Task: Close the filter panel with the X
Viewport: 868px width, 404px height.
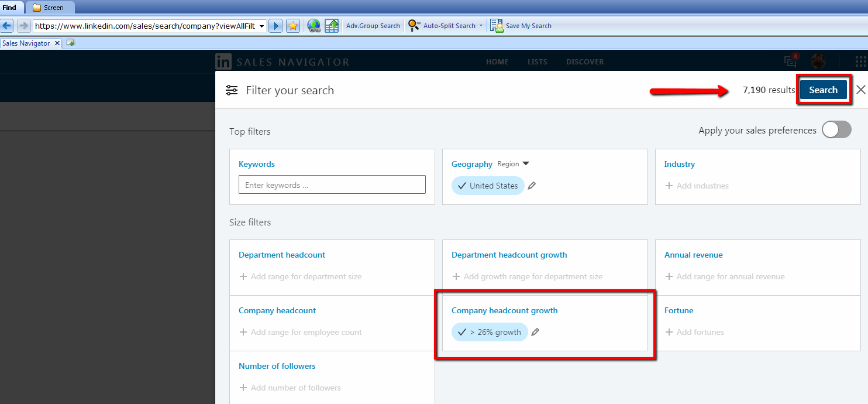Action: point(860,90)
